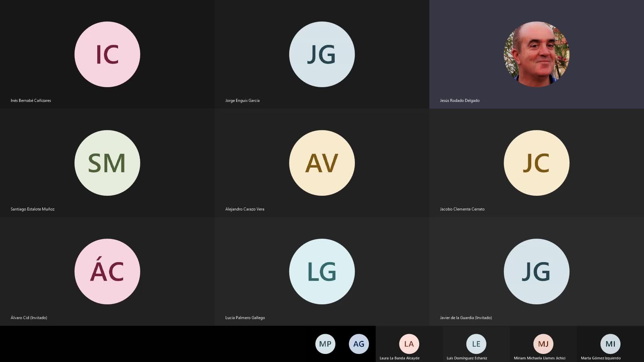Click the IC avatar of Inés Bernabé
The height and width of the screenshot is (362, 644).
pyautogui.click(x=107, y=54)
